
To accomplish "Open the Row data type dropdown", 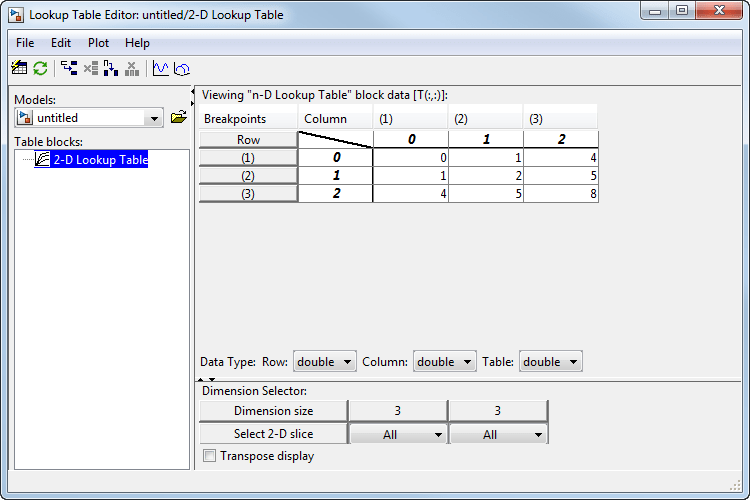I will 324,362.
